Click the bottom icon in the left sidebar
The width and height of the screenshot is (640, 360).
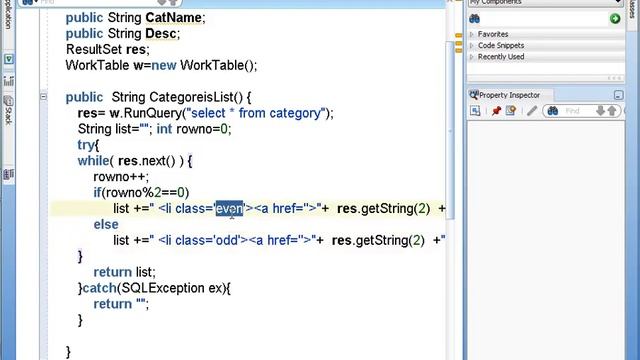(9, 174)
